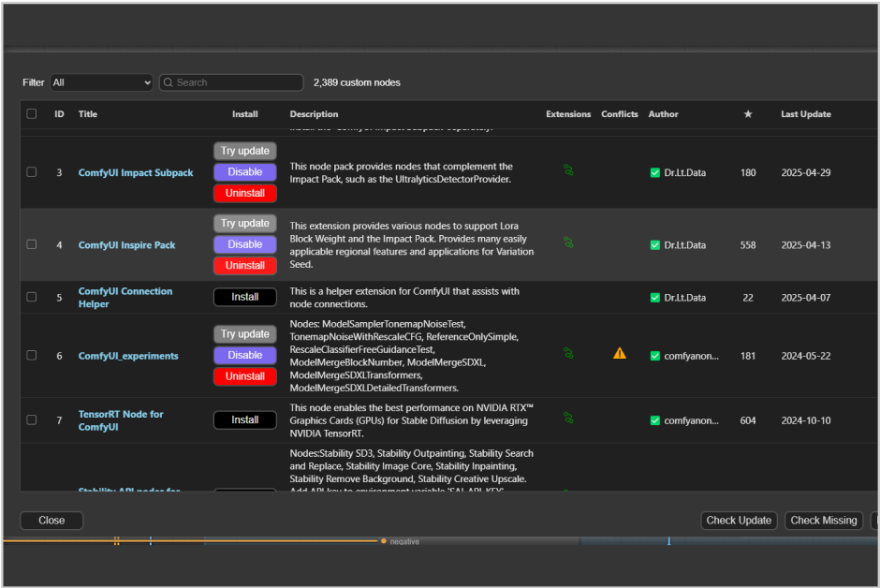This screenshot has height=588, width=880.
Task: Check the box for ComfyUI Inspire Pack
Action: pyautogui.click(x=32, y=244)
